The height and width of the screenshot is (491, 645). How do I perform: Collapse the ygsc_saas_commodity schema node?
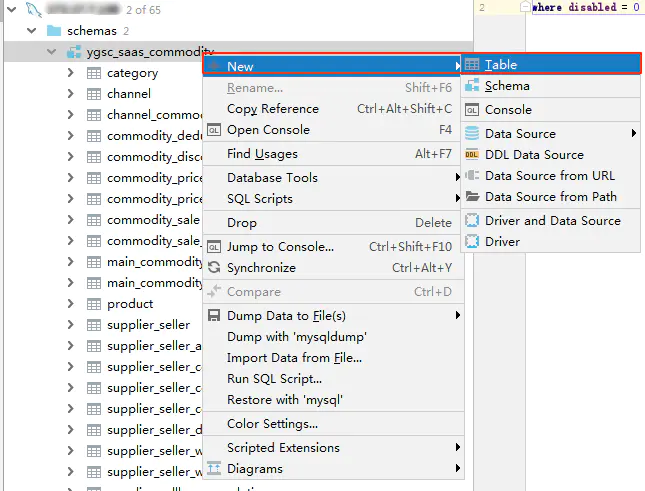(51, 52)
